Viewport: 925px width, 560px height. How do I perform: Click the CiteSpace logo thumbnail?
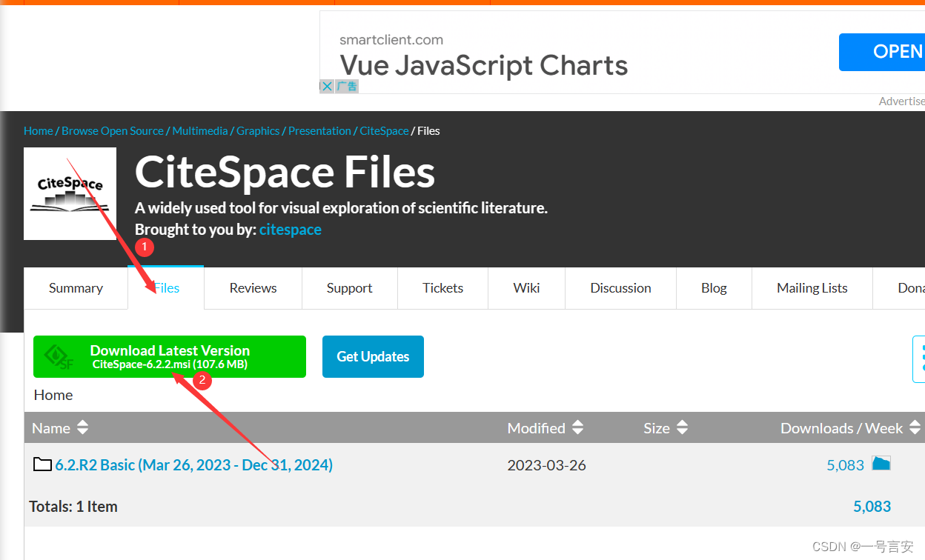[x=70, y=193]
